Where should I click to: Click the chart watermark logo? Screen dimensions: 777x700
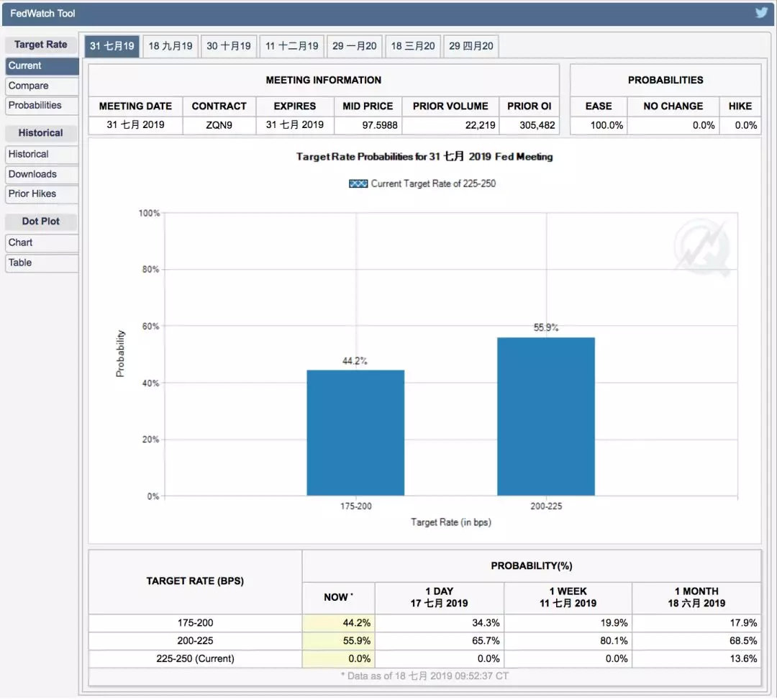coord(701,248)
